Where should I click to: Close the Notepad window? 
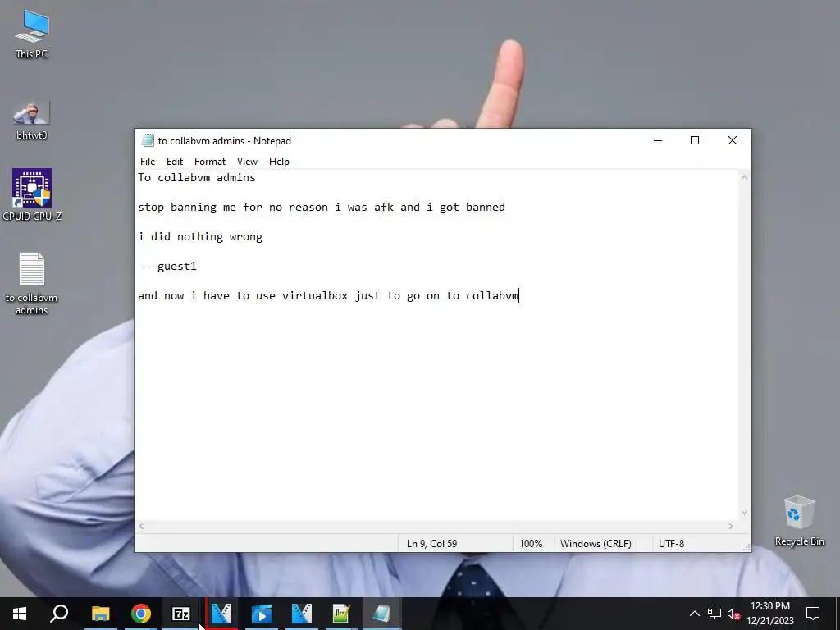pos(733,140)
